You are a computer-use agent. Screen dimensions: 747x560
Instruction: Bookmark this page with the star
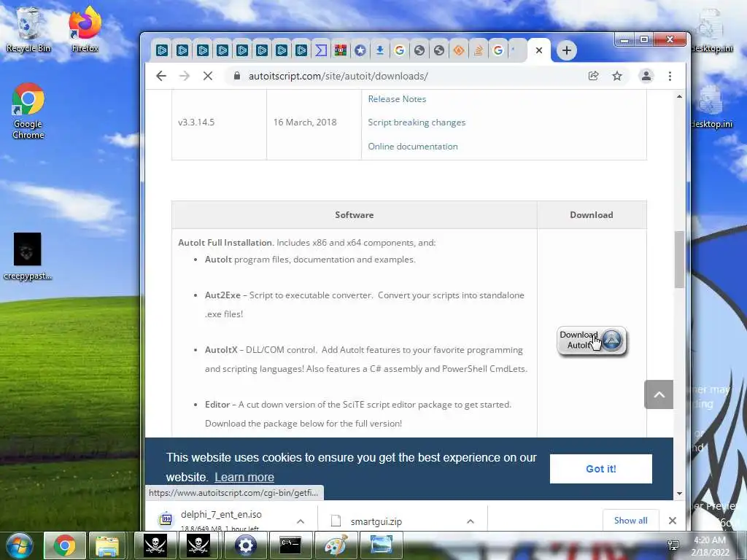click(617, 76)
